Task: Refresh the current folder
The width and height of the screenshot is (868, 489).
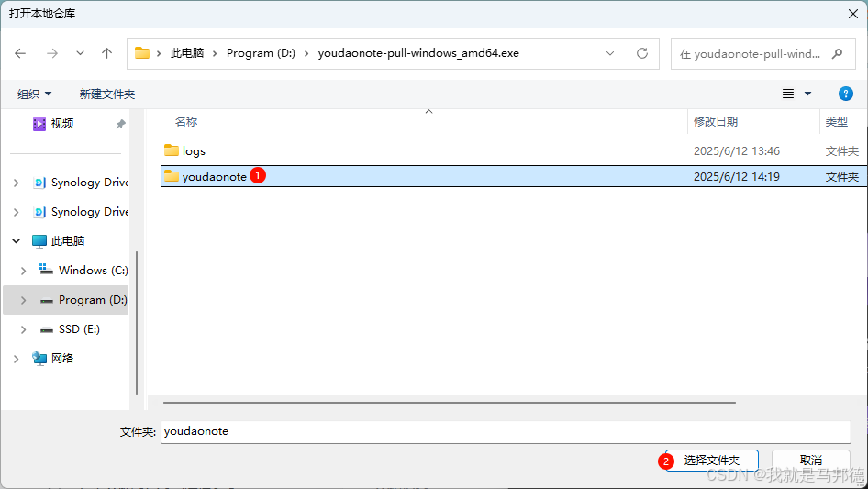Action: 642,53
